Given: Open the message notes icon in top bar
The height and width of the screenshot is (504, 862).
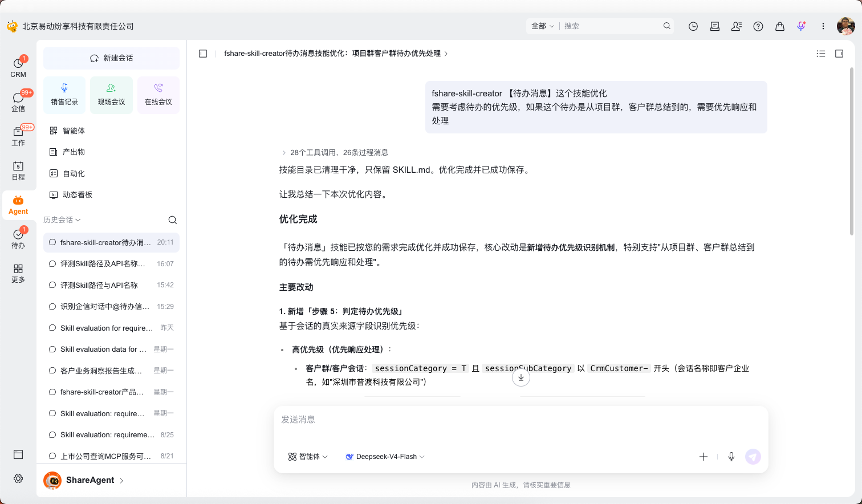Looking at the screenshot, I should tap(715, 26).
